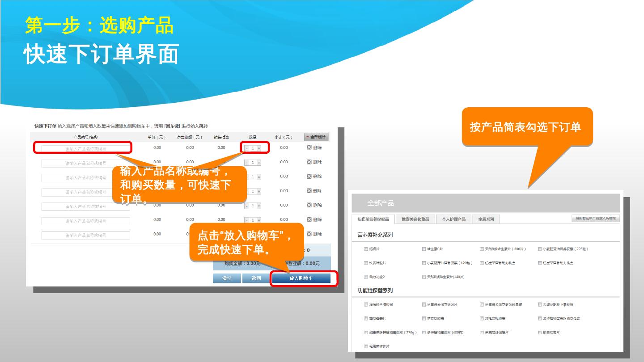644x362 pixels.
Task: Decrease quantity with minus in second order row
Action: [x=247, y=163]
